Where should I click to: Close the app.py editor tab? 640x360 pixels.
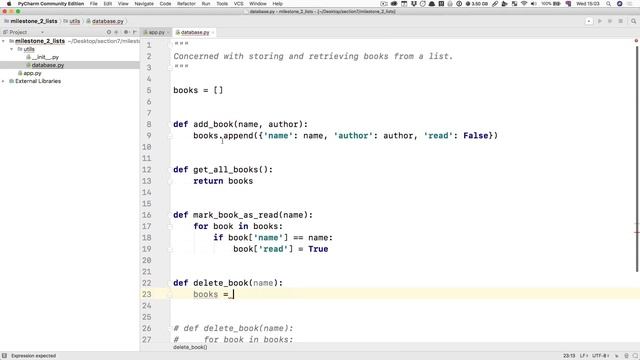click(168, 32)
